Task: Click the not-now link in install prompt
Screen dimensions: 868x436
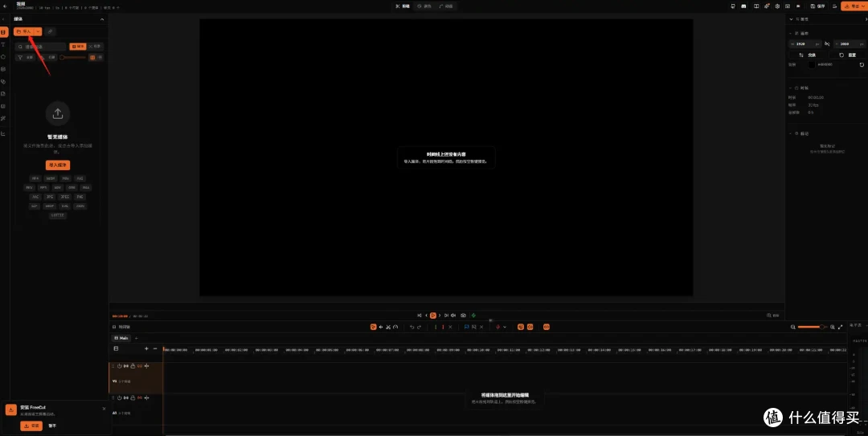Action: pos(52,426)
